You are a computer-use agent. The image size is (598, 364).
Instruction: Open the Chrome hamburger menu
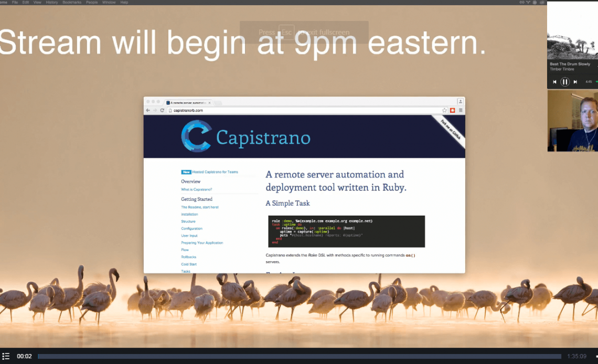coord(461,111)
